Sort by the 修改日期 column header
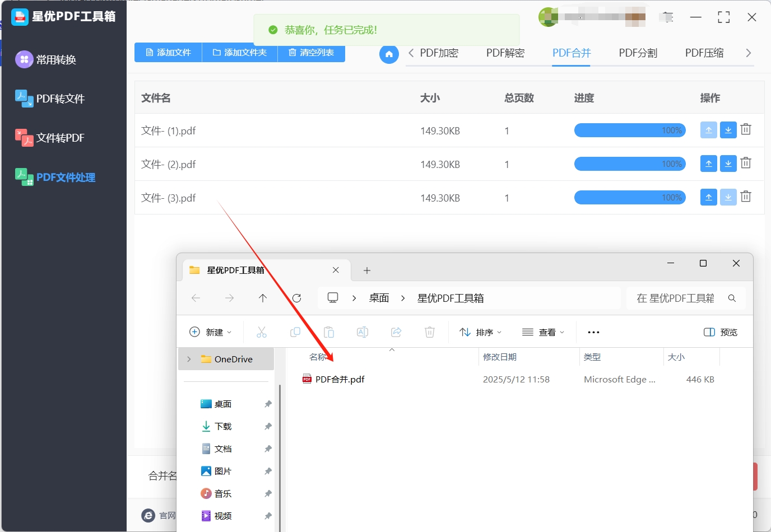 (500, 357)
